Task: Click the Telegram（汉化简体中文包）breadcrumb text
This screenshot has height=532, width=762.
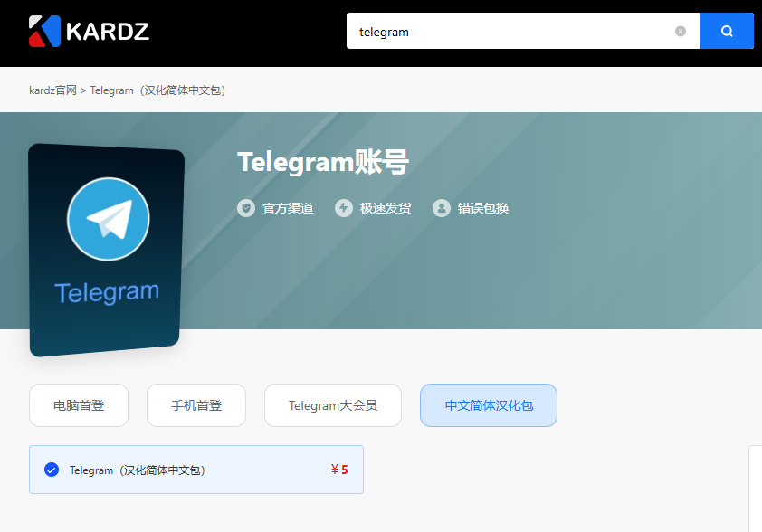Action: click(157, 90)
